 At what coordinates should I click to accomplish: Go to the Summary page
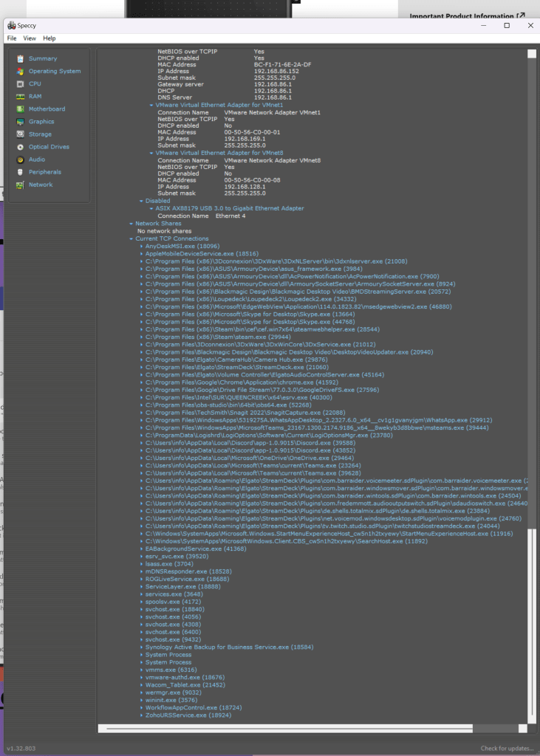[x=43, y=58]
